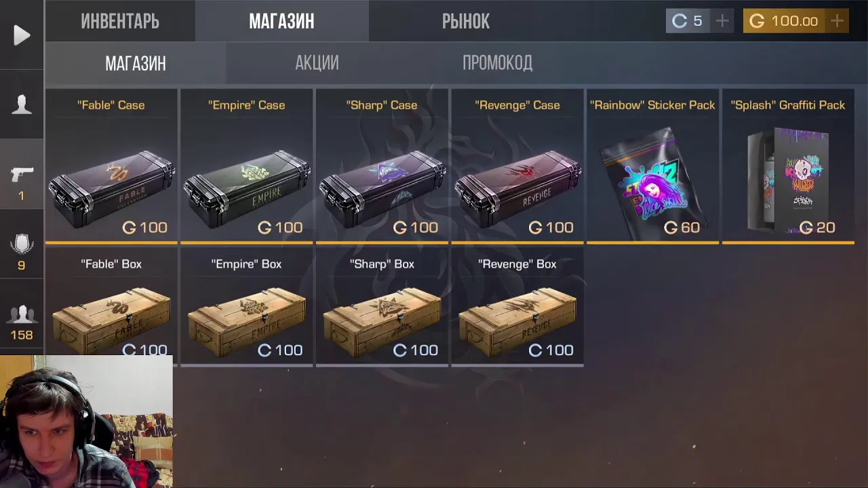The width and height of the screenshot is (868, 488).
Task: Click the silver coin balance showing 5
Action: coord(688,21)
